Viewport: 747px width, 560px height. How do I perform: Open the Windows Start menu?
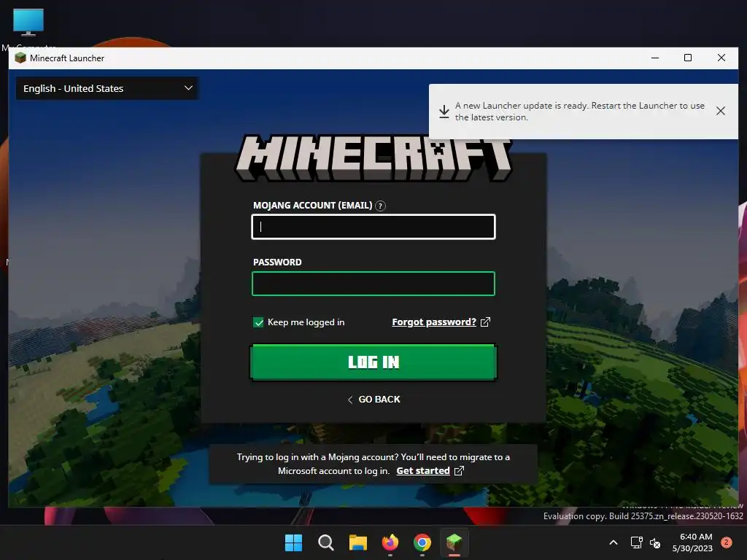tap(293, 542)
